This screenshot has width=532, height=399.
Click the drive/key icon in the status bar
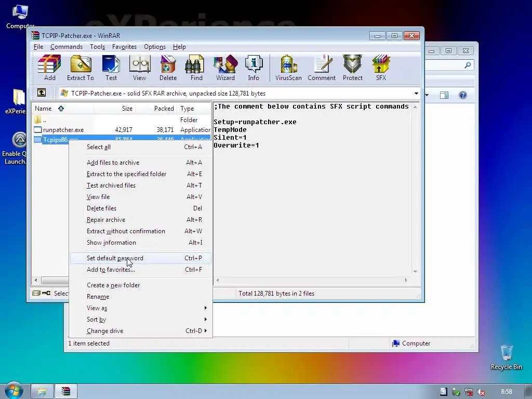(x=41, y=293)
